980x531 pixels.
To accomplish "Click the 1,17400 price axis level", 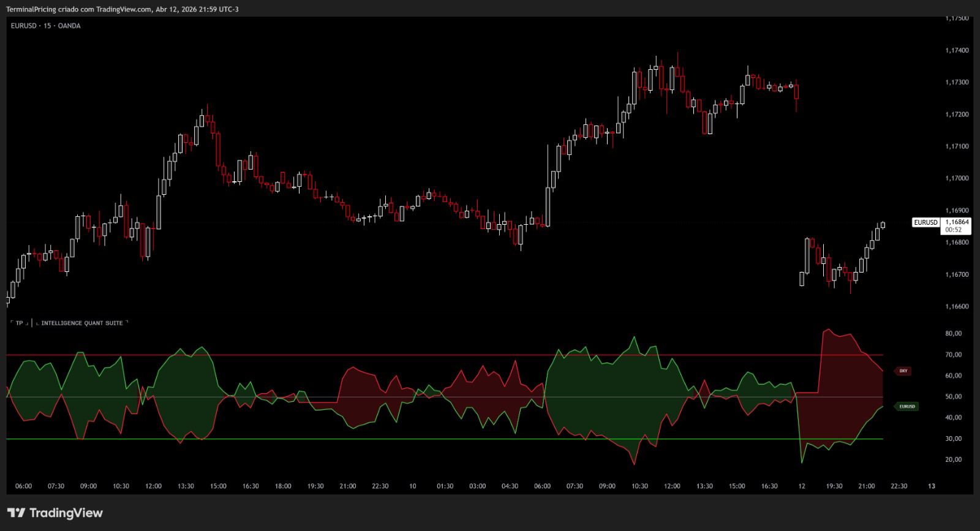I will click(957, 50).
